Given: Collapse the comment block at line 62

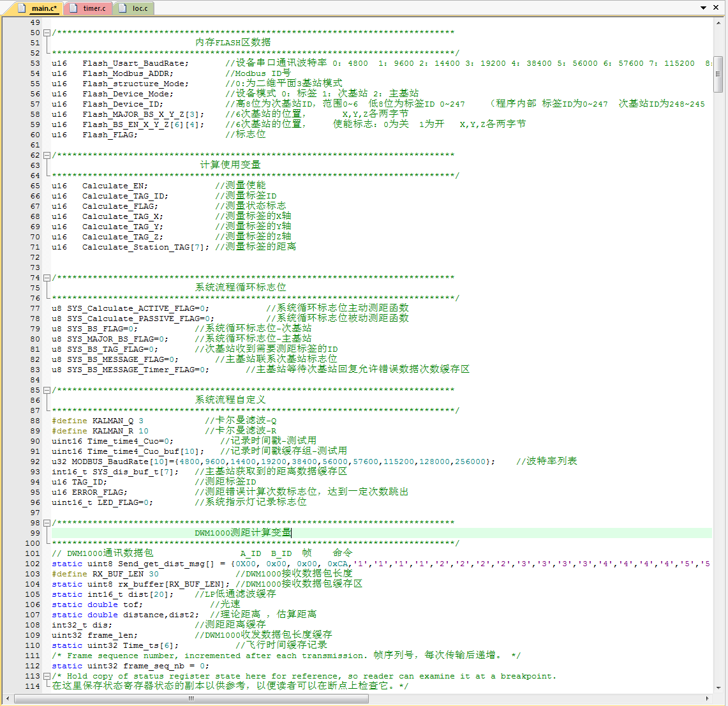Looking at the screenshot, I should point(47,155).
